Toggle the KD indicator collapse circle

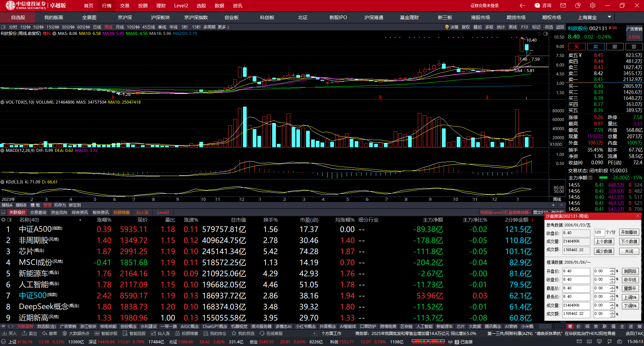pos(2,182)
